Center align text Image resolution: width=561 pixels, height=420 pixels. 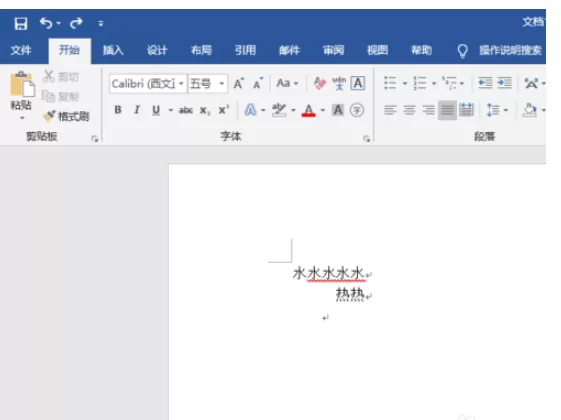(409, 110)
